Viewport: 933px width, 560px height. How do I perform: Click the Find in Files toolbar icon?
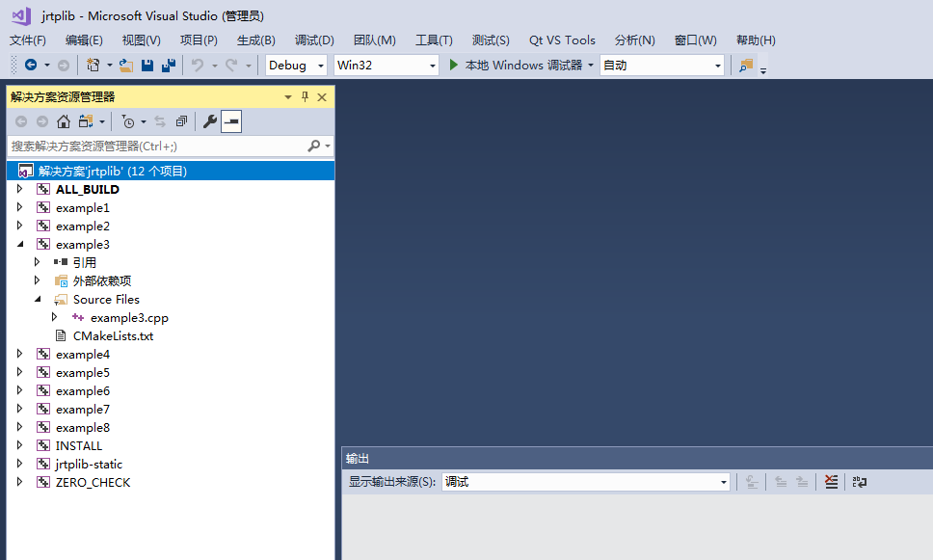(x=746, y=65)
